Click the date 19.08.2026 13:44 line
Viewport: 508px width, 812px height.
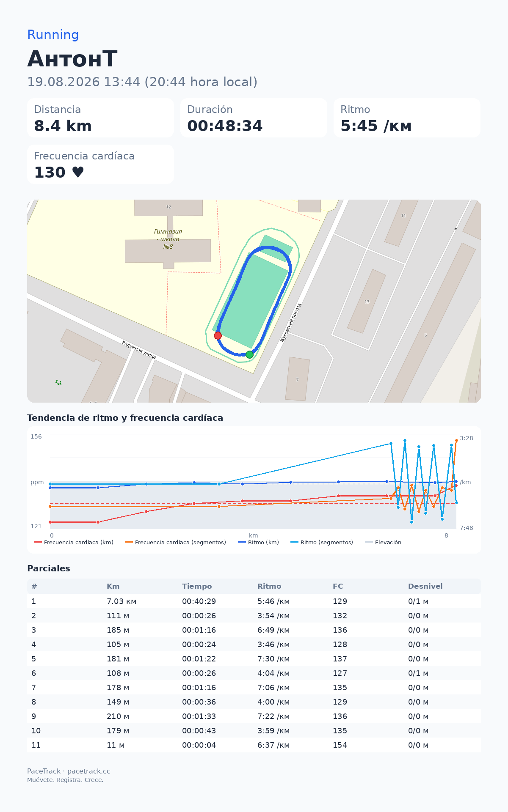pos(142,82)
